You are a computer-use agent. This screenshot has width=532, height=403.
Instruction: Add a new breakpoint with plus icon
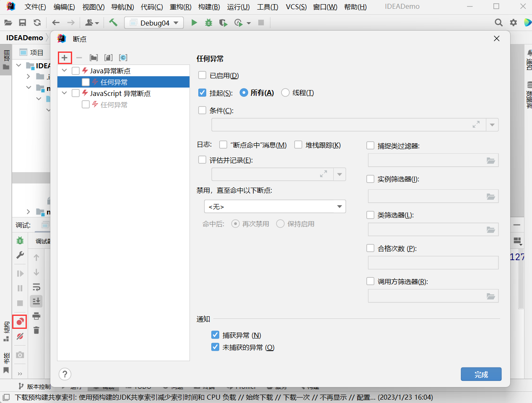(65, 58)
